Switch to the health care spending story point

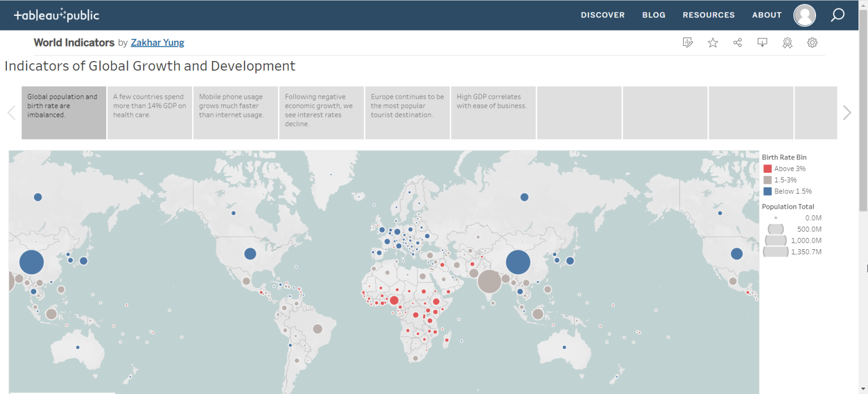point(149,112)
